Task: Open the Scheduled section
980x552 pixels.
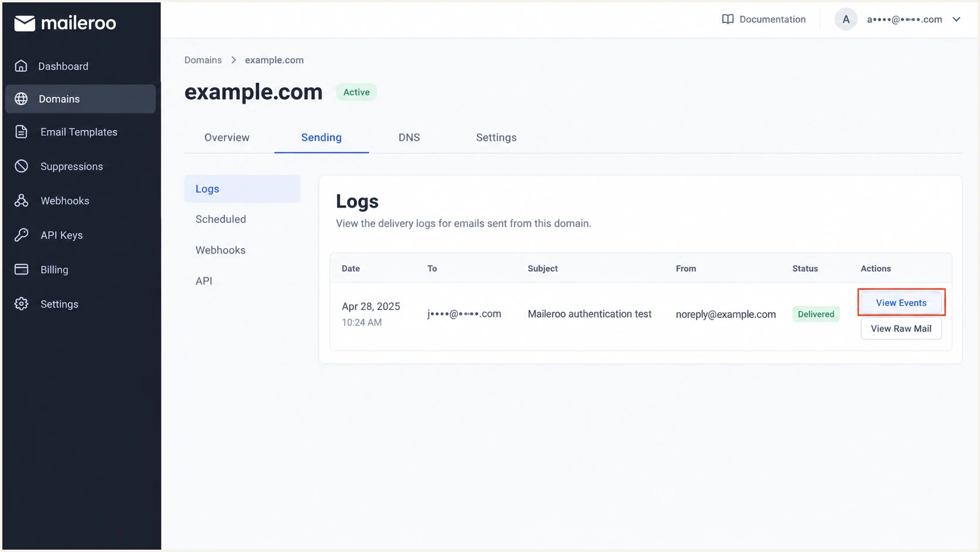Action: point(220,219)
